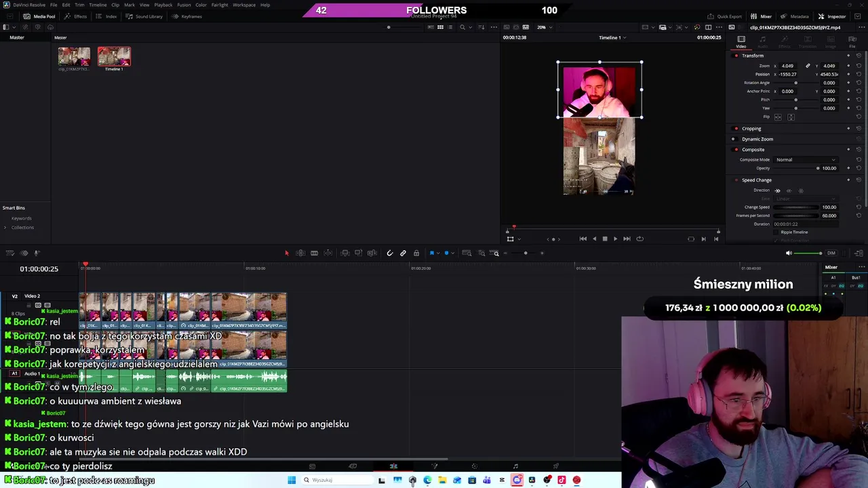Disable the Composite section toggle

pyautogui.click(x=736, y=150)
